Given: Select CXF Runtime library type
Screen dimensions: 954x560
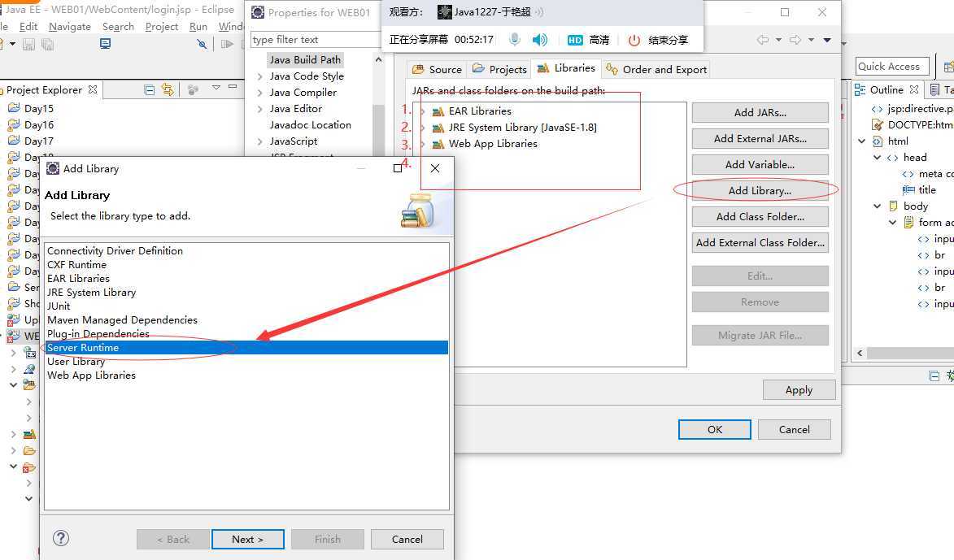Looking at the screenshot, I should tap(76, 264).
